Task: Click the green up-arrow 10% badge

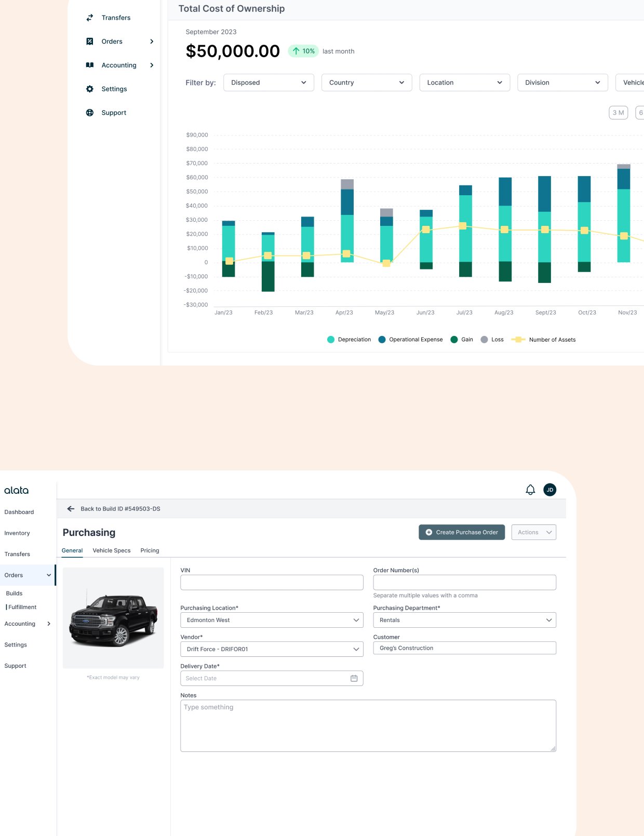Action: point(303,51)
